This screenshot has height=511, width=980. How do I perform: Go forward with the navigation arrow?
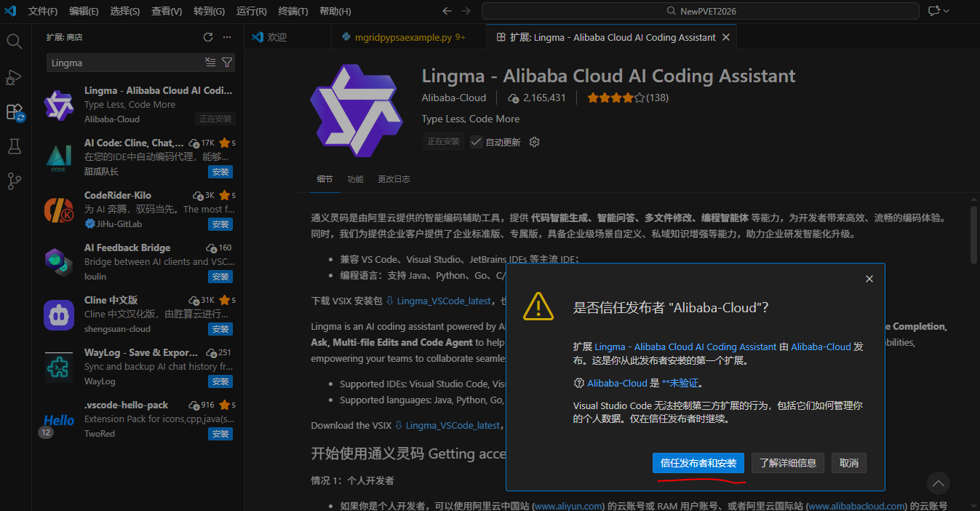click(x=466, y=11)
